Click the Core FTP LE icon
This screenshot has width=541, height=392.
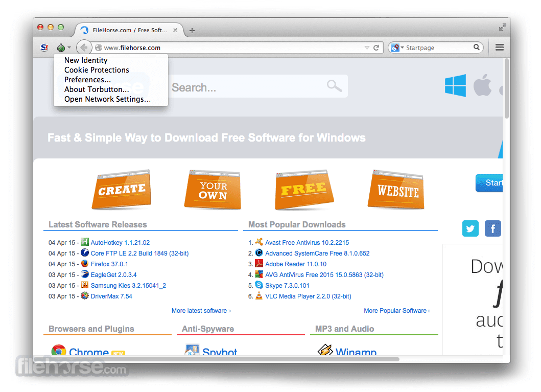[x=84, y=252]
